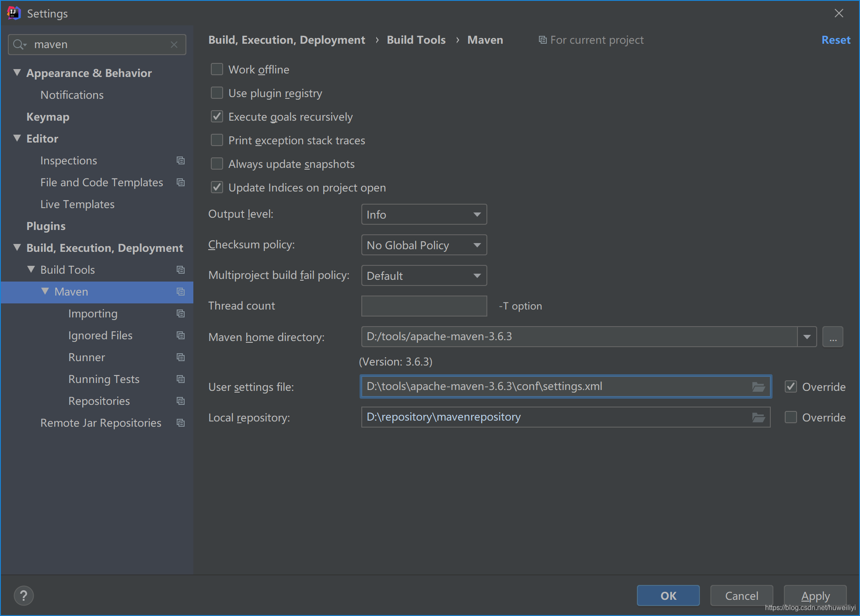Open Maven home directory dropdown arrow
The height and width of the screenshot is (616, 860).
click(x=807, y=337)
